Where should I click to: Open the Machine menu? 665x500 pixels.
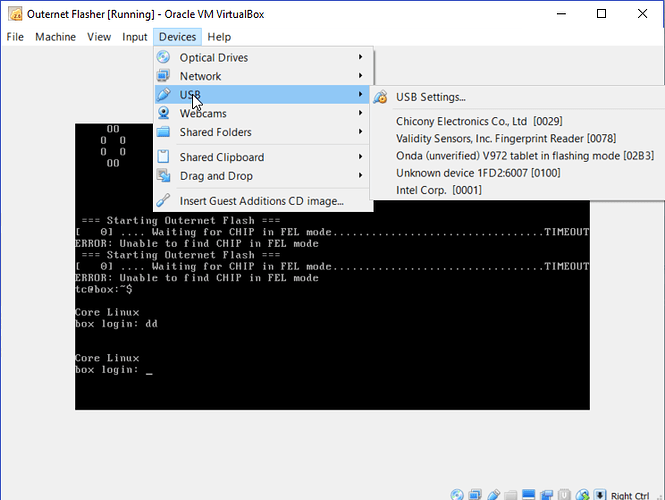coord(55,37)
